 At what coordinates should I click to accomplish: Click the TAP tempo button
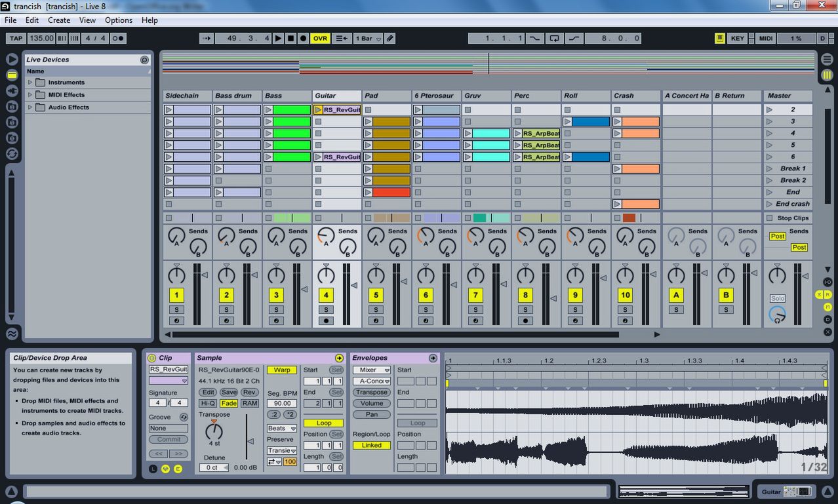pos(16,39)
